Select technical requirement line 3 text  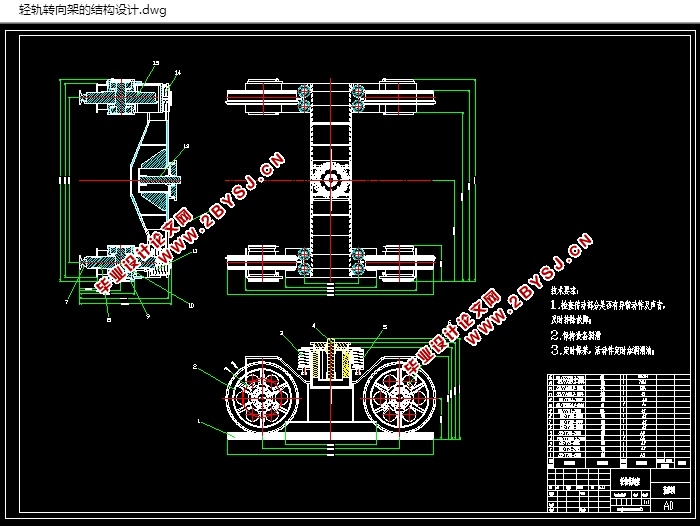point(603,351)
